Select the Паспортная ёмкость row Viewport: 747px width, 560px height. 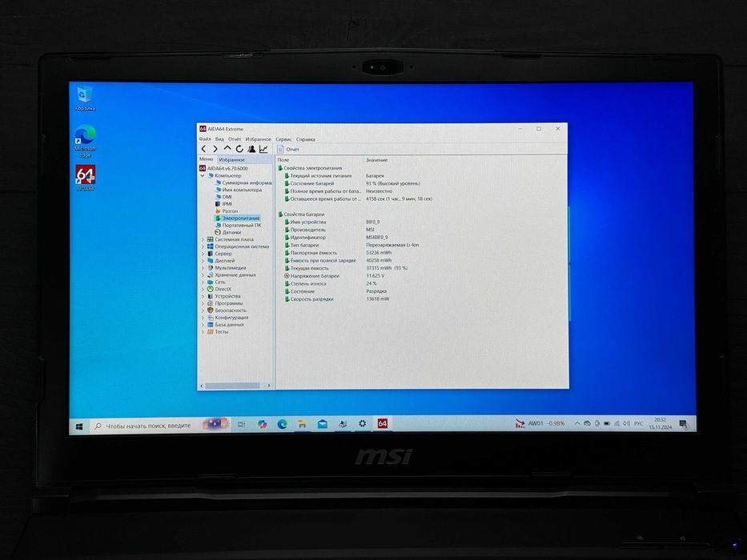pyautogui.click(x=338, y=253)
